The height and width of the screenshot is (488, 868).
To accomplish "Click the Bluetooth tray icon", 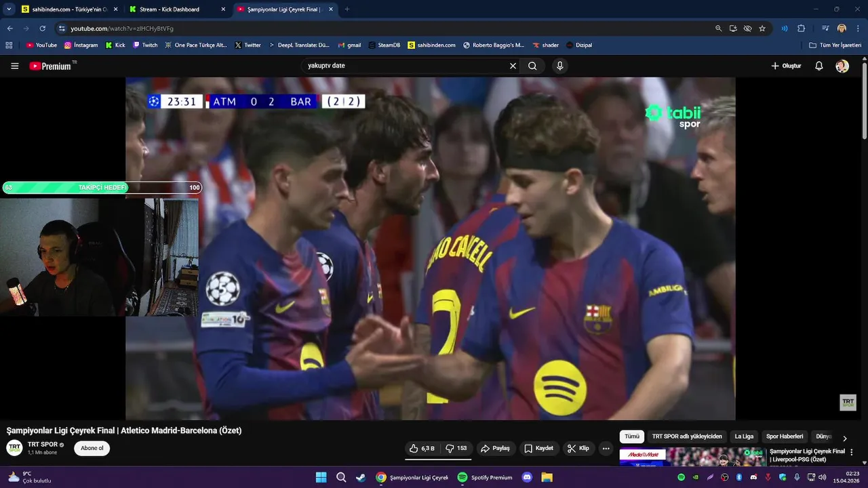I will click(739, 477).
